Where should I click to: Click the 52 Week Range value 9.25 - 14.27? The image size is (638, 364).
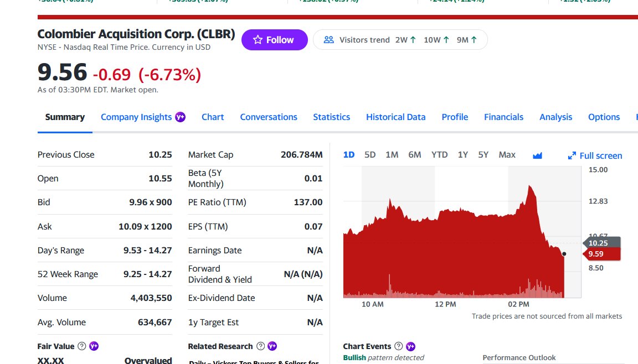pyautogui.click(x=148, y=274)
